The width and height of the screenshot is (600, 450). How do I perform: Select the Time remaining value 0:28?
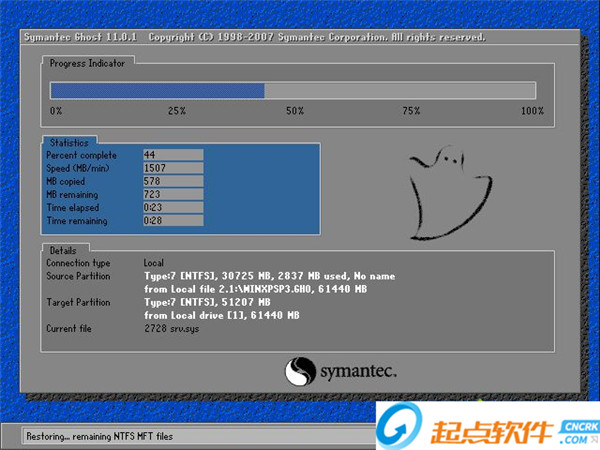[x=173, y=220]
